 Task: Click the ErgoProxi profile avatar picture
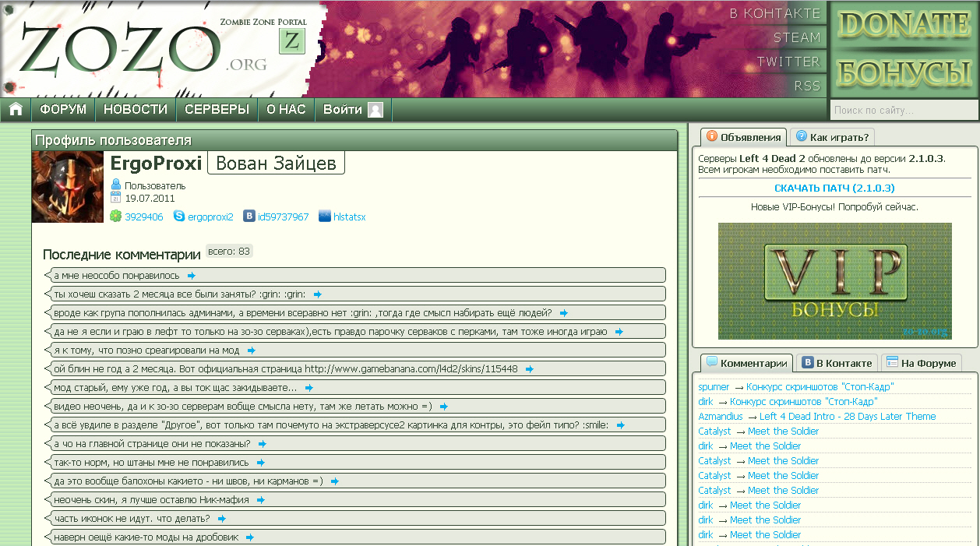[x=68, y=187]
